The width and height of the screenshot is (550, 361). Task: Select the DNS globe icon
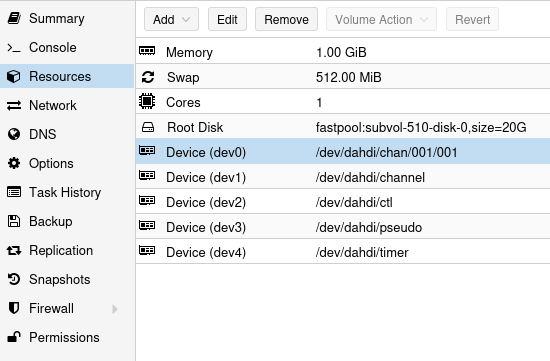coord(14,134)
